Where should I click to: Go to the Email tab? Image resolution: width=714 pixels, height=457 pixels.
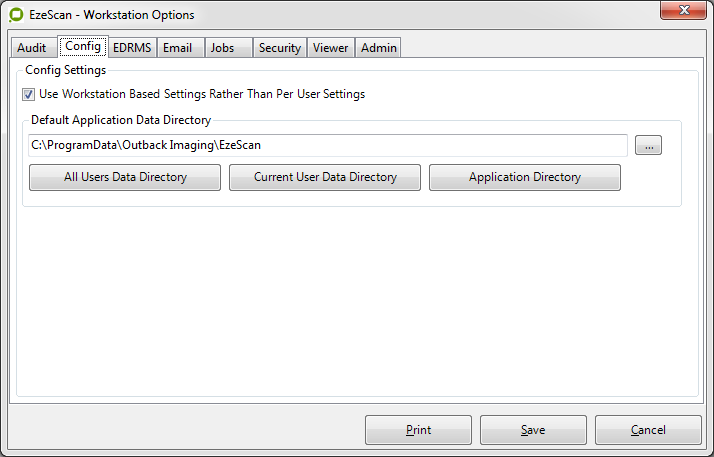(x=180, y=48)
